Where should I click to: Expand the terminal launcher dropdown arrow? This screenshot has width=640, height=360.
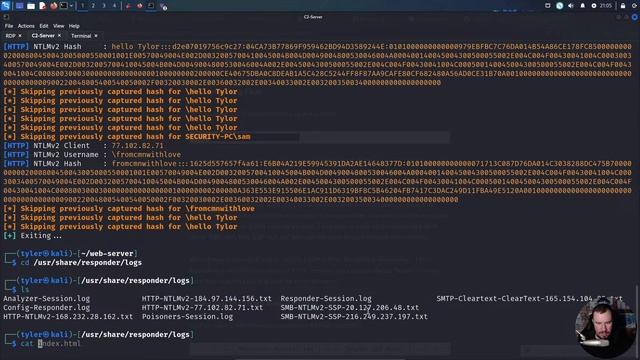tap(71, 6)
